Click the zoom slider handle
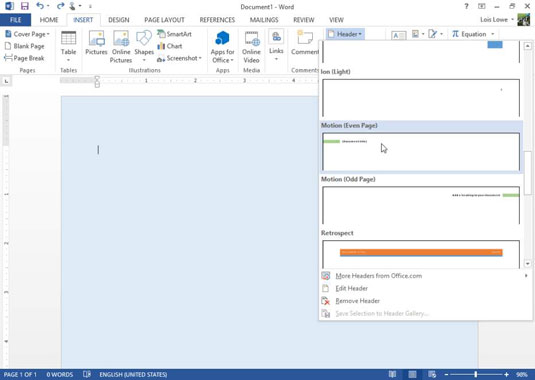535x380 pixels. 475,375
